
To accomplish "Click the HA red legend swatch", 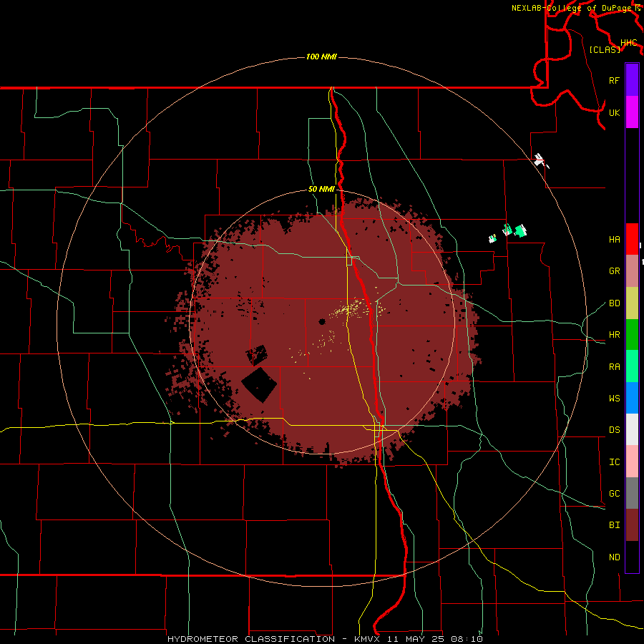I will click(632, 239).
